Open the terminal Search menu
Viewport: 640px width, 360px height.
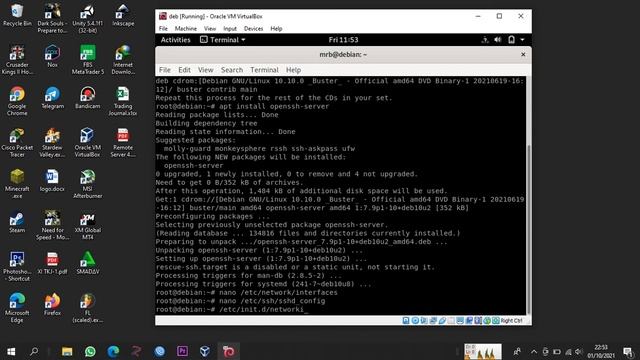[232, 70]
